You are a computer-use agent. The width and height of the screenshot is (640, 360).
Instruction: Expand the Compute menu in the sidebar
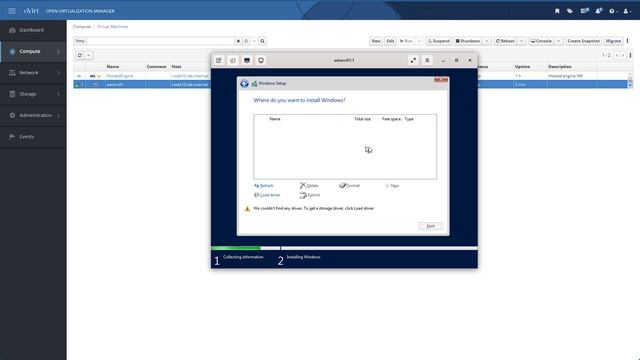[x=33, y=51]
